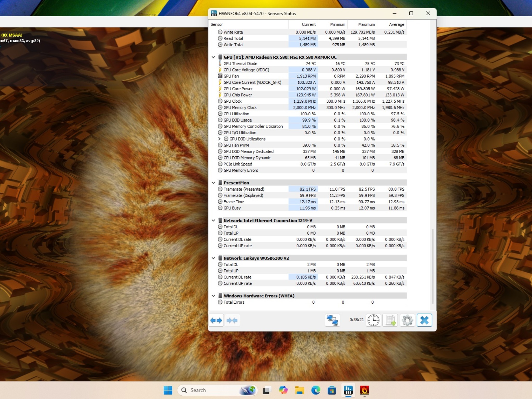Screen dimensions: 532x399
Task: Collapse the PresentMon section
Action: (213, 183)
